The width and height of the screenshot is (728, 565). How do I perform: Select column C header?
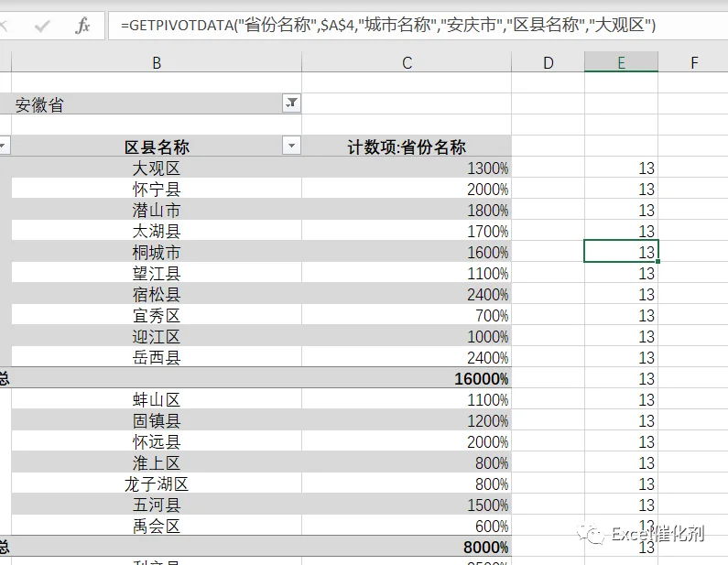pyautogui.click(x=407, y=62)
